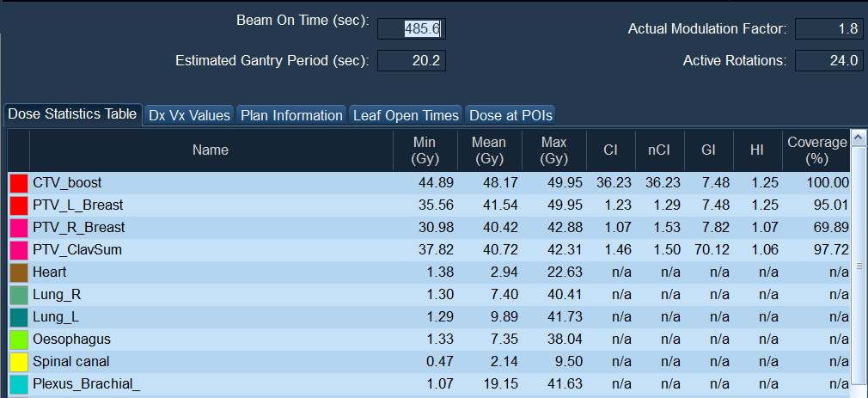Open the Plan Information tab
The image size is (868, 398).
[291, 115]
